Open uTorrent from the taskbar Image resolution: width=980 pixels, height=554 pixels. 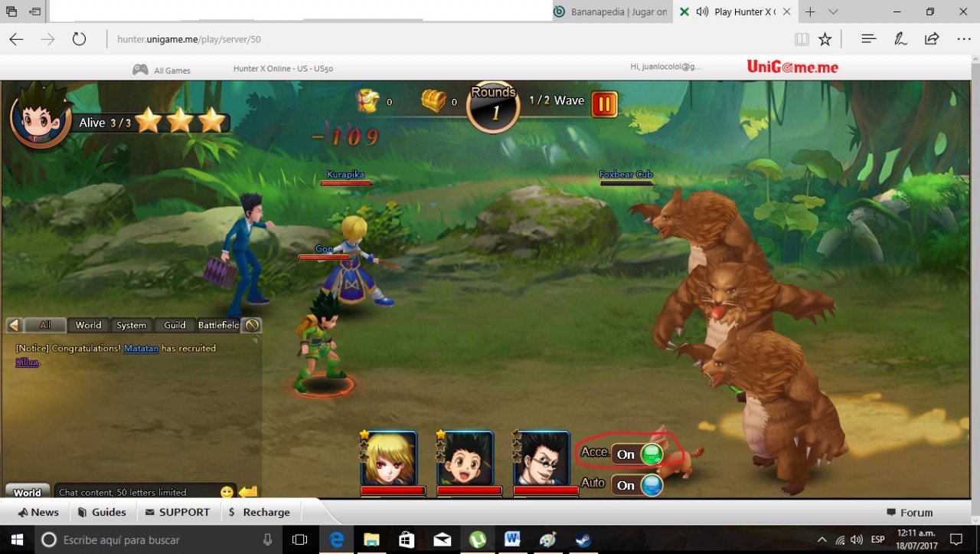[477, 539]
